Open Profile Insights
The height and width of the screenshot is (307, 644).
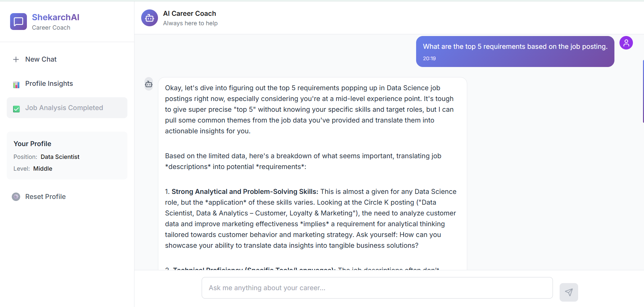point(49,84)
